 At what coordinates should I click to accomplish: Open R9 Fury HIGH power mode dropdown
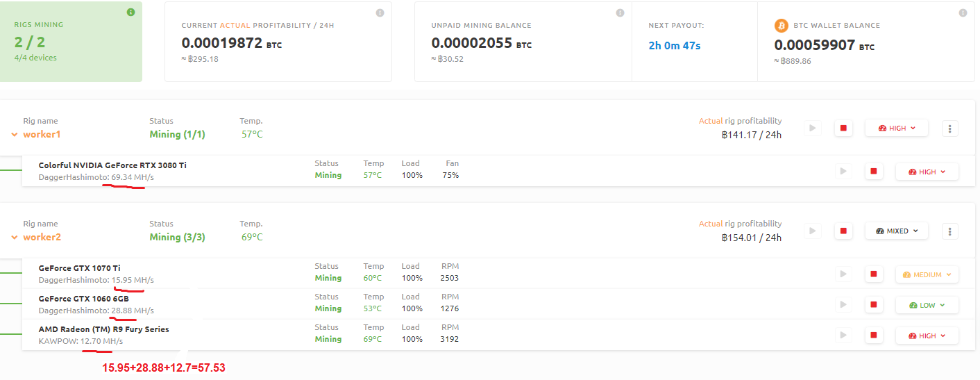point(927,336)
